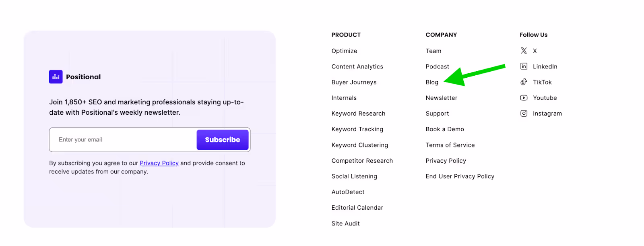This screenshot has height=246, width=644.
Task: View Terms of Service
Action: coord(450,145)
